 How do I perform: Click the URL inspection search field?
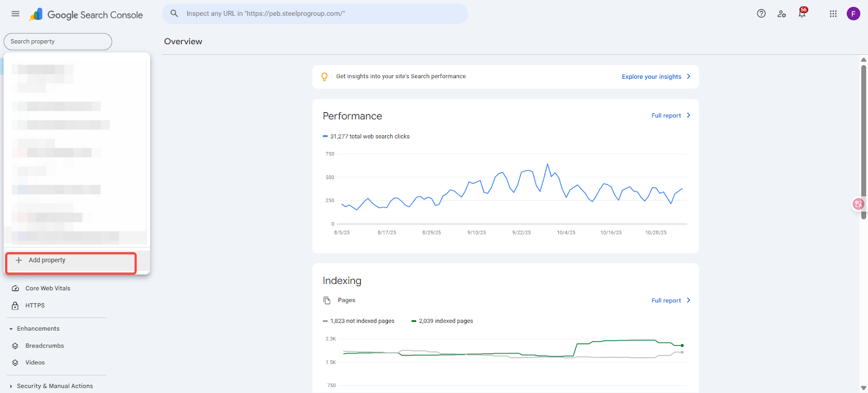[x=315, y=14]
